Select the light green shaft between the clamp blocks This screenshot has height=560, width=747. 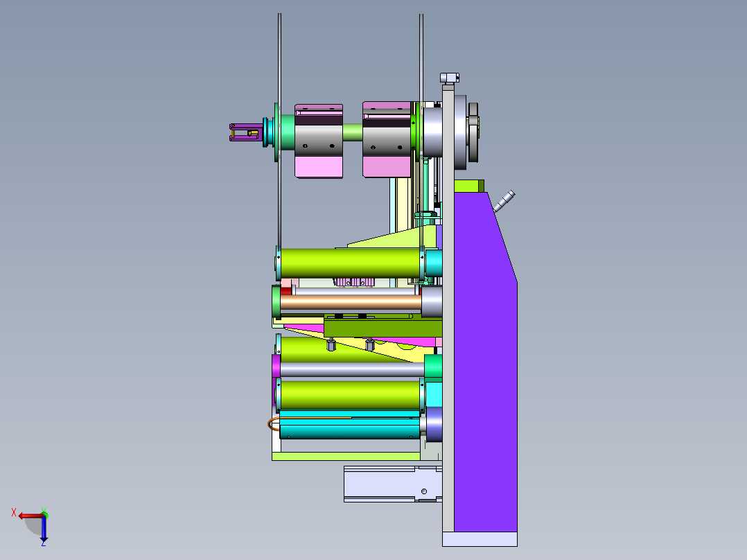coord(353,132)
